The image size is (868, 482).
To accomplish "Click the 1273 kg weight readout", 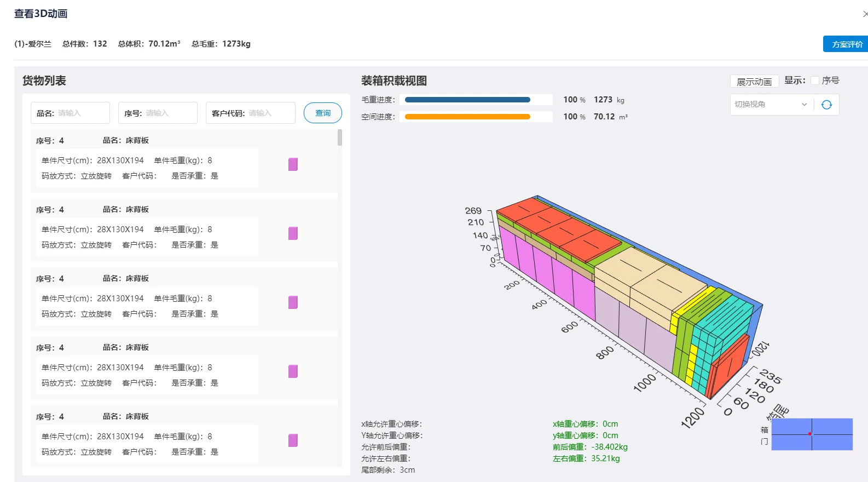I will (609, 100).
